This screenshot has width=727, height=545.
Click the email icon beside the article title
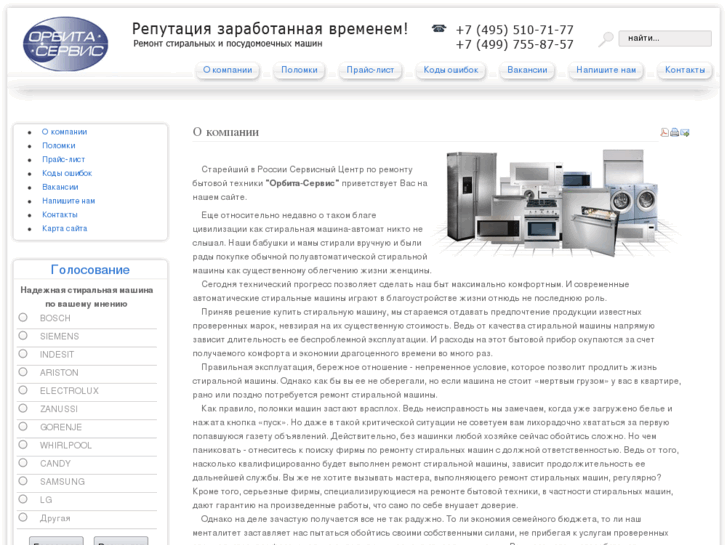(685, 133)
